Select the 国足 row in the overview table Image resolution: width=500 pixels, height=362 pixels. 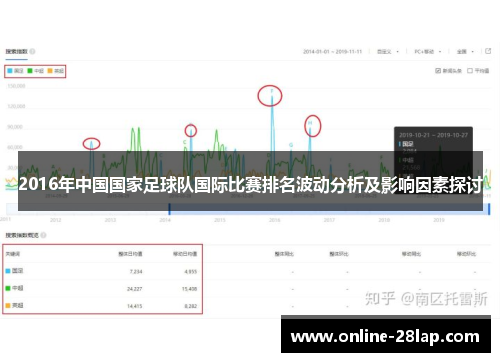tap(248, 271)
